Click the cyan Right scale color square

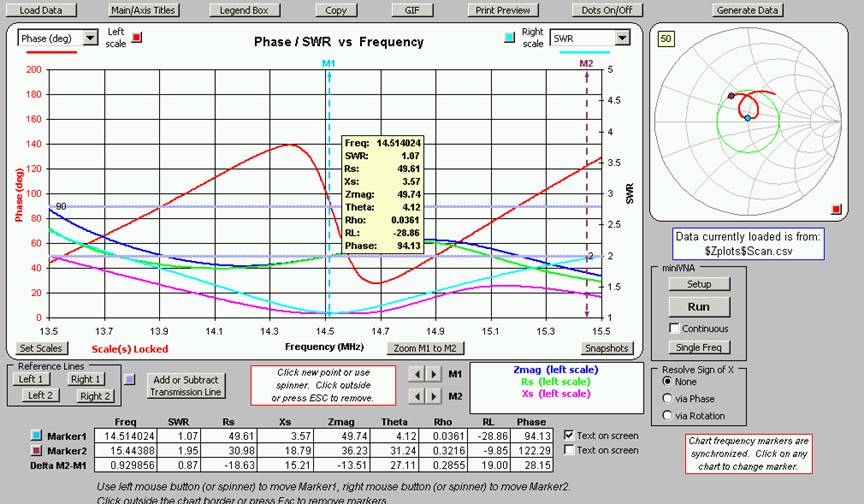[510, 37]
